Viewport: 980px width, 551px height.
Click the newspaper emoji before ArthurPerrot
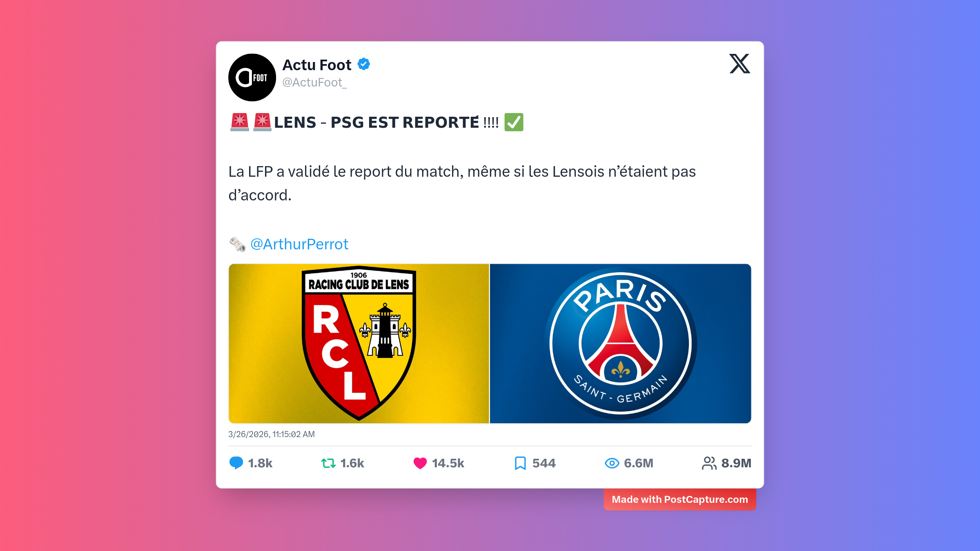[237, 244]
